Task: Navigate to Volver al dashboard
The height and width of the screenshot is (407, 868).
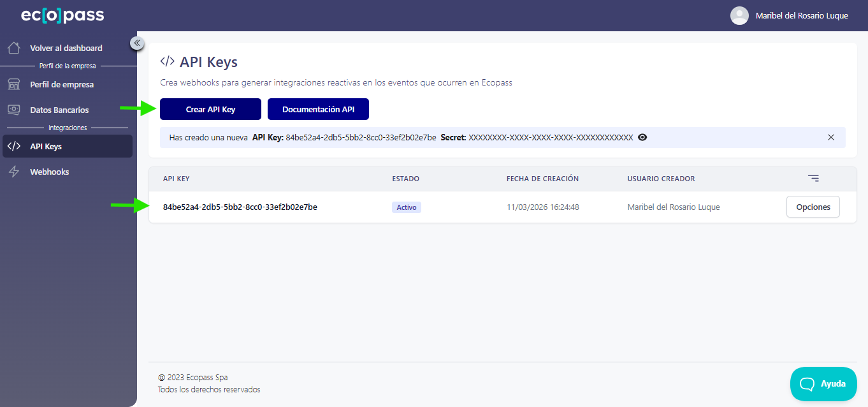Action: point(66,47)
